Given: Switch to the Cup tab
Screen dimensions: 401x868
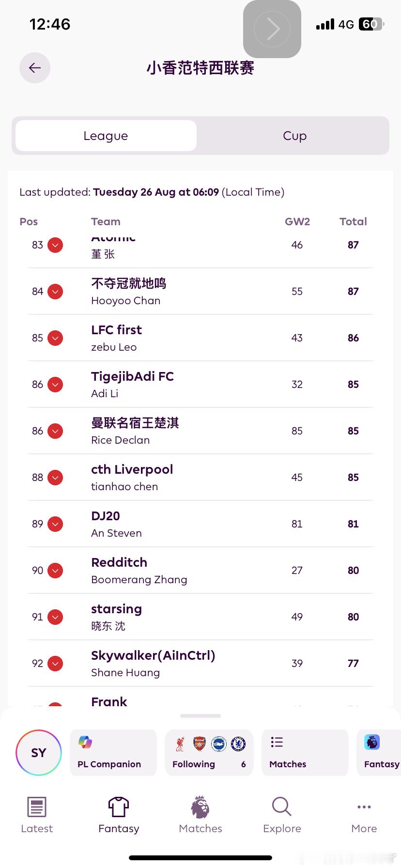Looking at the screenshot, I should click(294, 136).
